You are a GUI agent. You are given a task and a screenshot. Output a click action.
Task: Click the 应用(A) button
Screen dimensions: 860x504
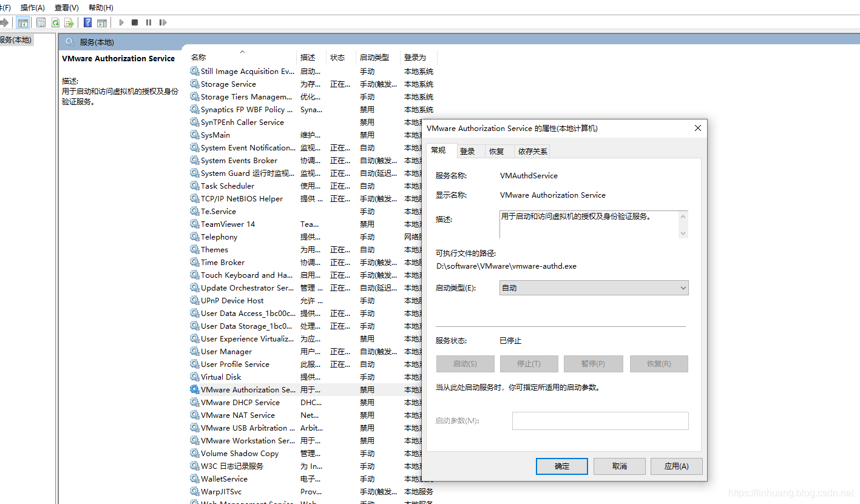click(676, 466)
